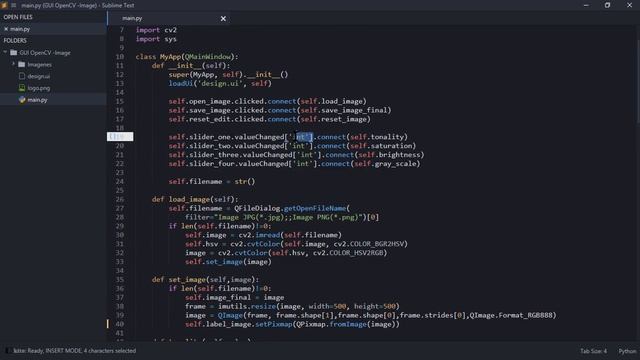Restore down the Sublime Text window
Screen dimensions: 640x360
point(607,5)
